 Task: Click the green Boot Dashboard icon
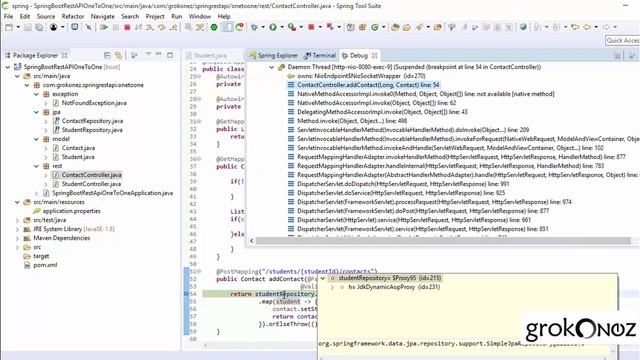coord(214,27)
